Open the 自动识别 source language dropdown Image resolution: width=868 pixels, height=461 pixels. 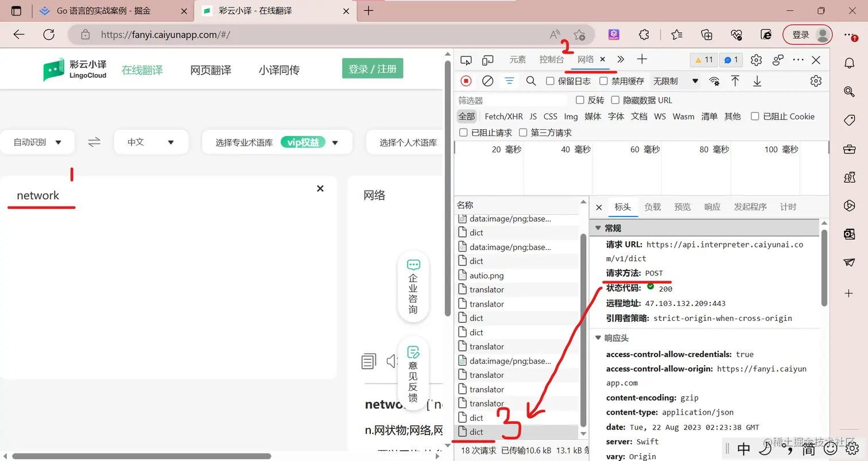tap(37, 142)
